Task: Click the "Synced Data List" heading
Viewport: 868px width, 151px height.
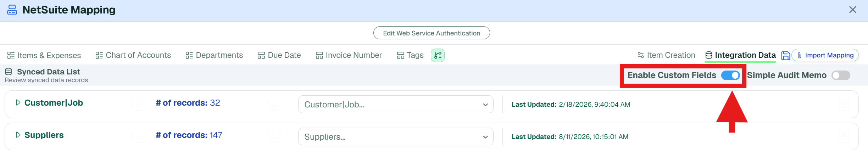Action: point(49,72)
